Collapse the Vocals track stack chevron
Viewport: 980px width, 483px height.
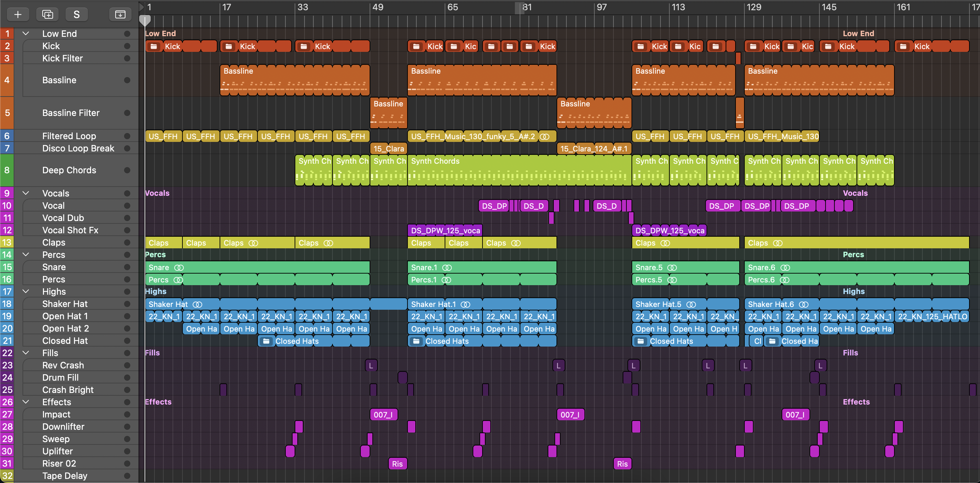coord(26,193)
